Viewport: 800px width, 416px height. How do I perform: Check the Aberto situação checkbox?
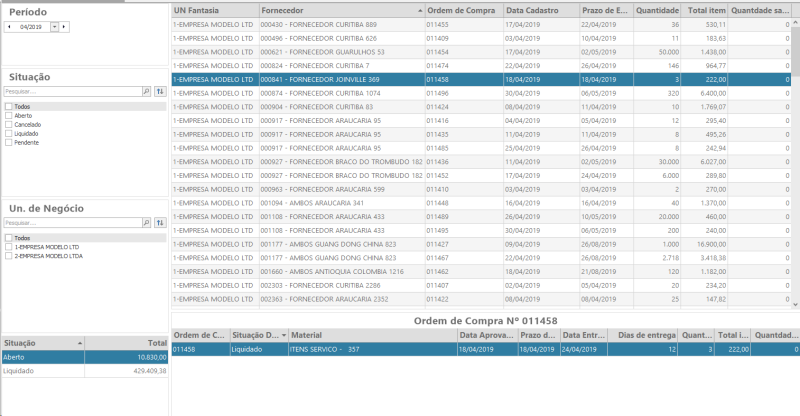[9, 116]
